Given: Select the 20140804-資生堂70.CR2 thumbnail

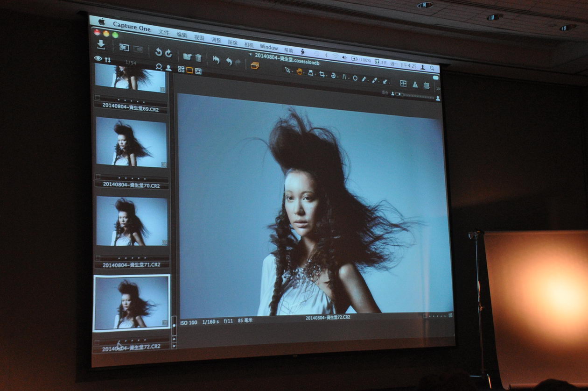Looking at the screenshot, I should pyautogui.click(x=131, y=142).
